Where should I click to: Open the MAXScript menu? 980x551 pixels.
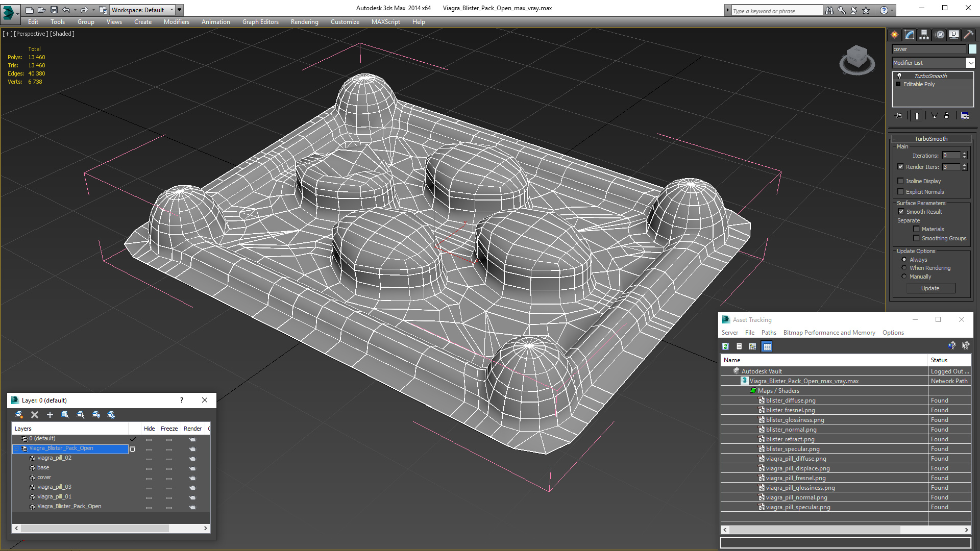[386, 22]
